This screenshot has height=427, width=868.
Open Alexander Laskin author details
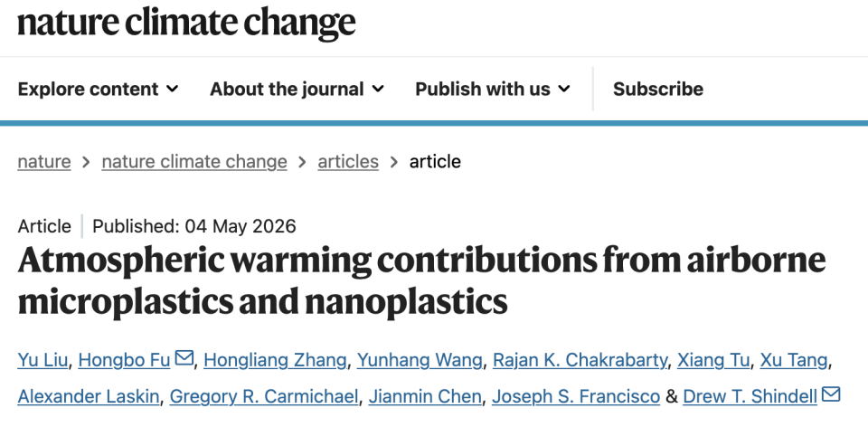click(89, 396)
